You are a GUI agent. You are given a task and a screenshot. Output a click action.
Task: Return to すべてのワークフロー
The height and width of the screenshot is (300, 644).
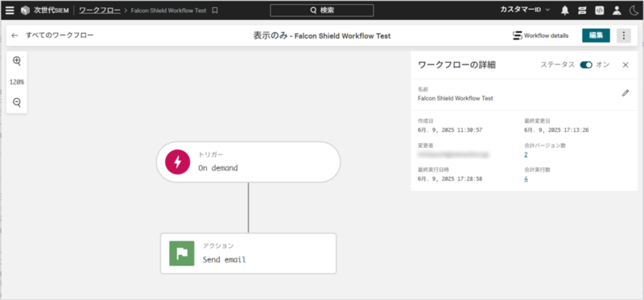pos(60,35)
